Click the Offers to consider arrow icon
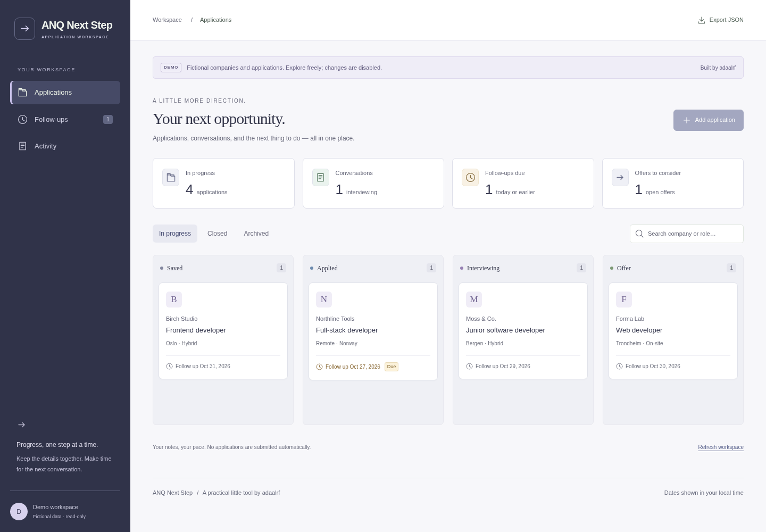766x532 pixels. coord(620,178)
